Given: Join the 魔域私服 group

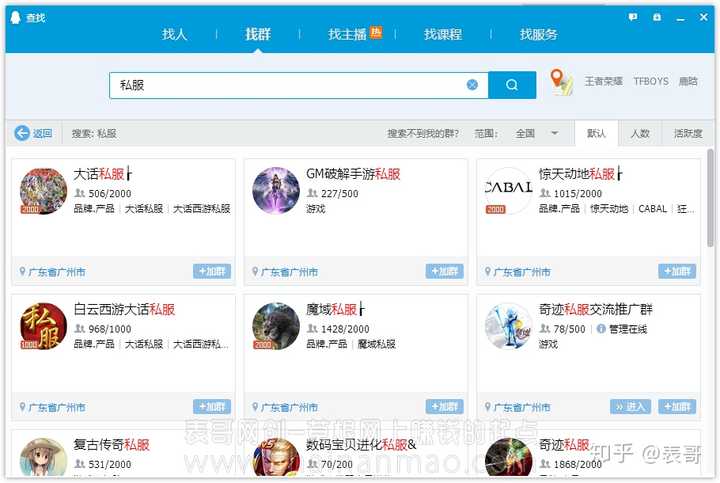Looking at the screenshot, I should [x=444, y=407].
